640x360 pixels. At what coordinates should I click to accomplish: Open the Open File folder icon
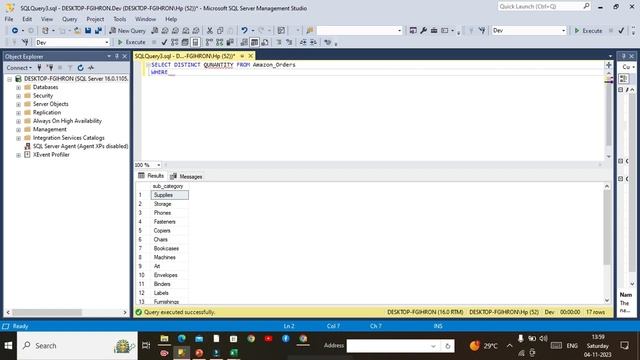click(77, 31)
